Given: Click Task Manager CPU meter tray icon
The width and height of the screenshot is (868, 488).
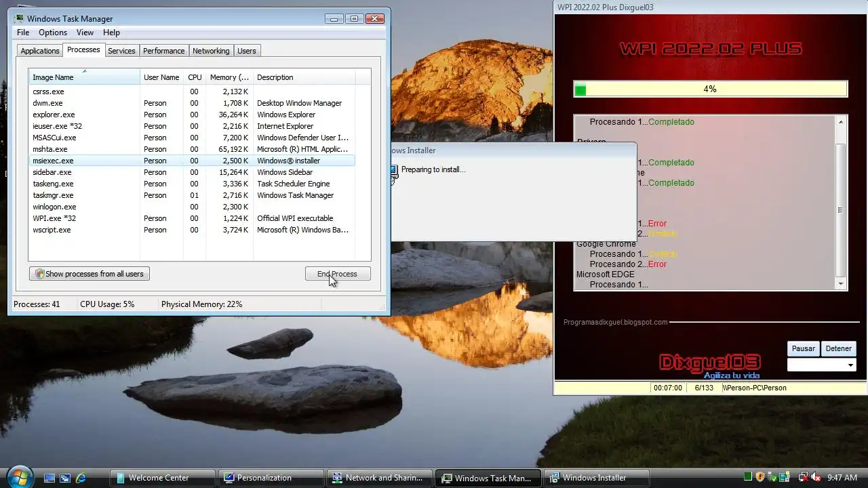Looking at the screenshot, I should [x=748, y=477].
